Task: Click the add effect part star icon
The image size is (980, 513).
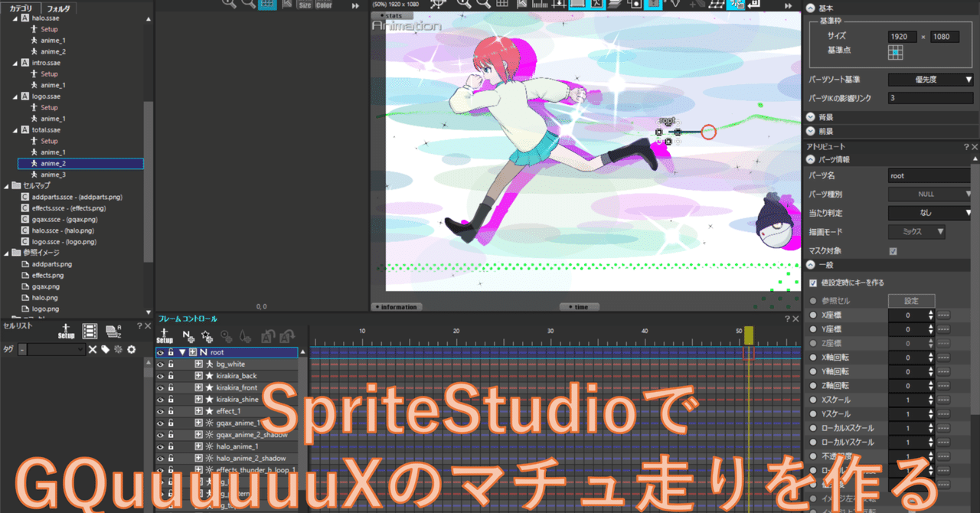Action: [x=207, y=335]
